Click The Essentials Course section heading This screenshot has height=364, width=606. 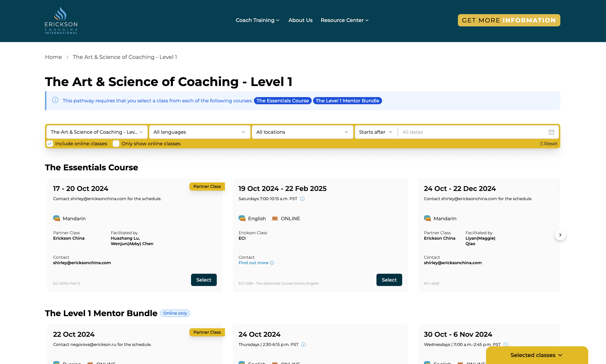point(91,167)
